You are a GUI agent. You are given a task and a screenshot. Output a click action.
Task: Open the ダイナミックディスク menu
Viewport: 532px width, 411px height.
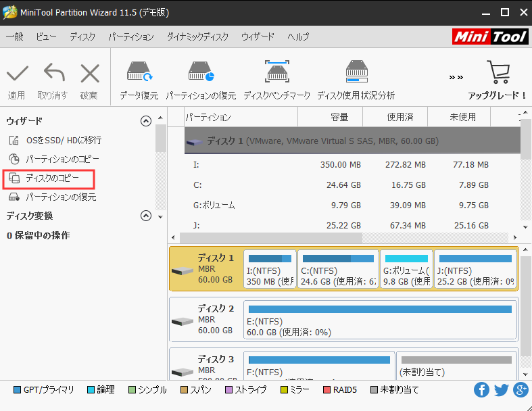(198, 37)
